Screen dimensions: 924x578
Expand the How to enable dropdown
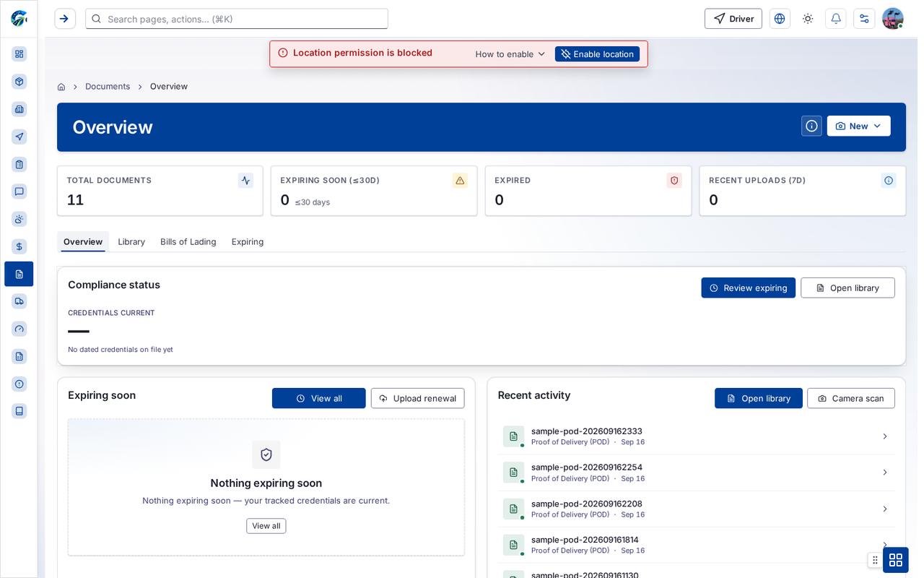[x=510, y=54]
